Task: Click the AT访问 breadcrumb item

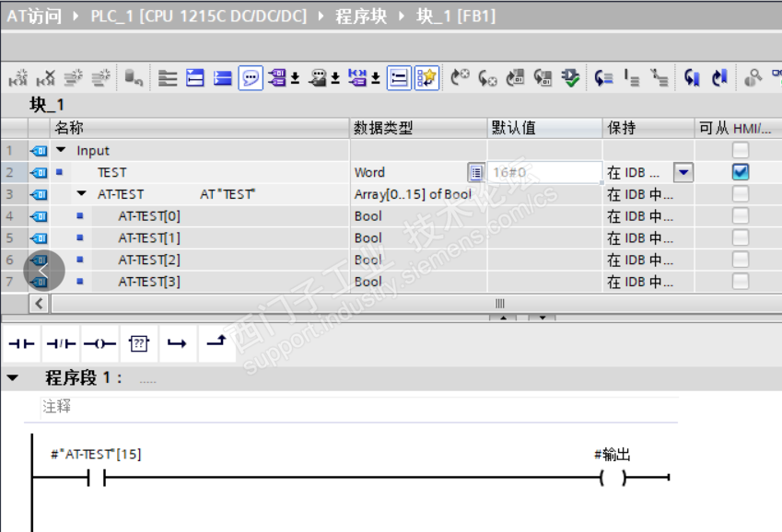Action: (34, 16)
